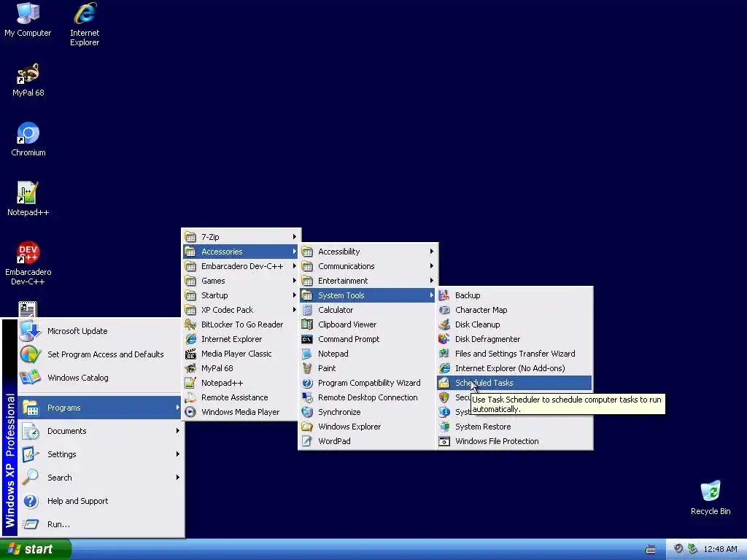Click the System Restore icon
Image resolution: width=747 pixels, height=560 pixels.
(444, 427)
